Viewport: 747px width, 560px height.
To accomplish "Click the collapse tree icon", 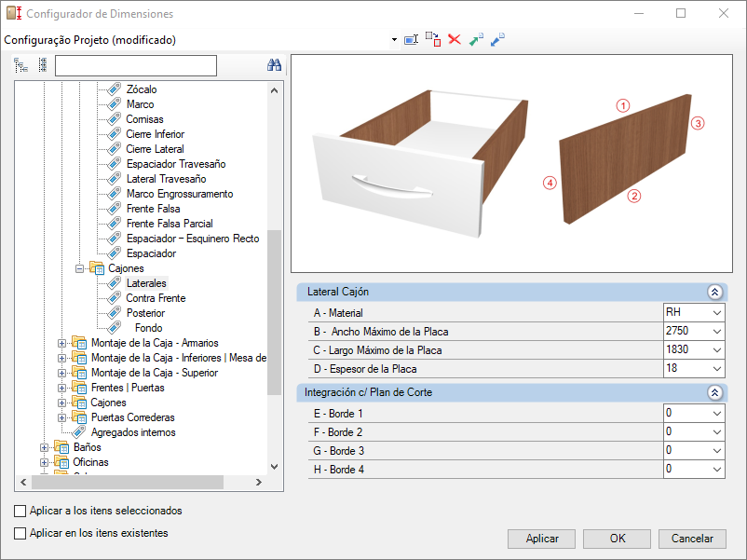I will [43, 65].
